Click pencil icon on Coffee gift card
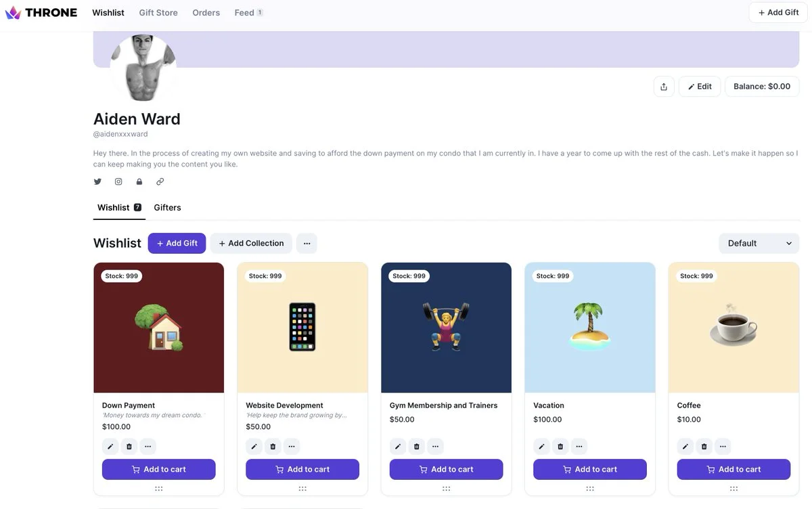This screenshot has height=509, width=812. pos(685,446)
